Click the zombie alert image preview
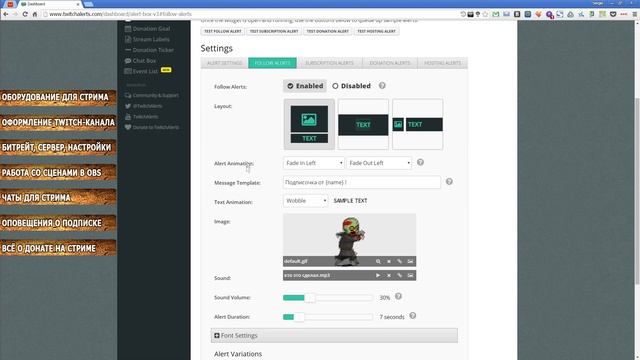 point(349,240)
